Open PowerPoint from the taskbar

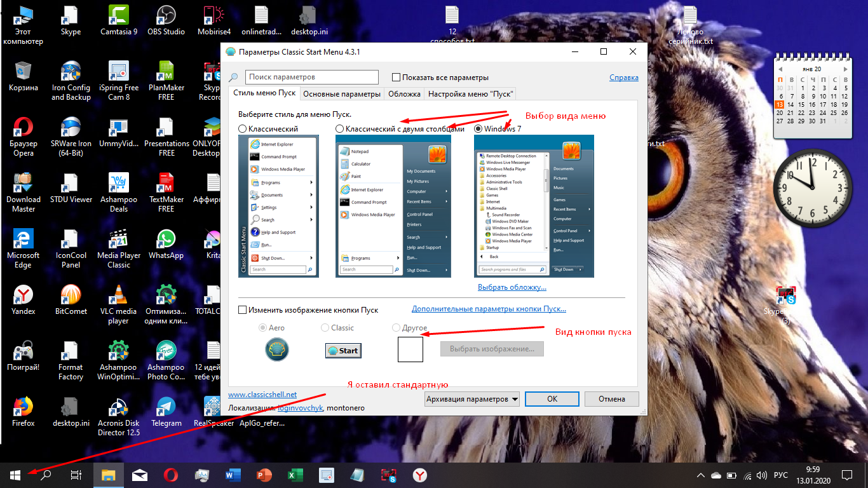tap(264, 475)
